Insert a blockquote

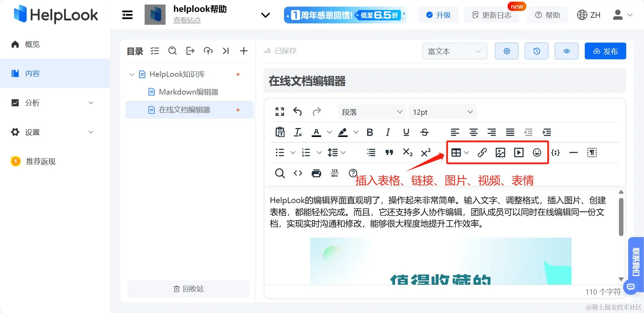(389, 152)
